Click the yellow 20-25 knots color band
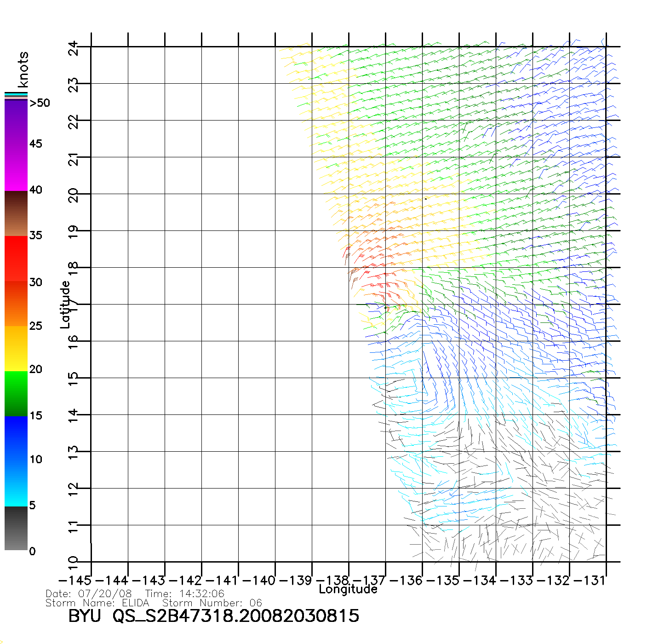Screen dimensions: 653x644 click(16, 348)
